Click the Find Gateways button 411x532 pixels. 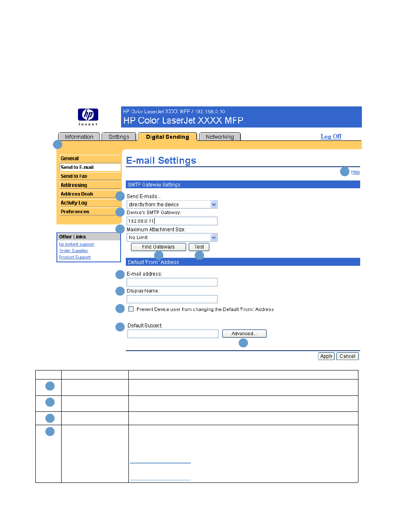159,247
